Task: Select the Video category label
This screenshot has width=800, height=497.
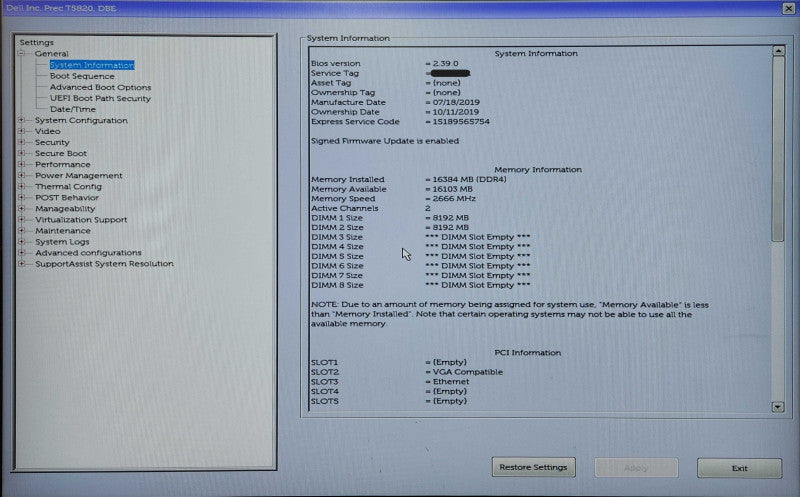Action: [47, 131]
